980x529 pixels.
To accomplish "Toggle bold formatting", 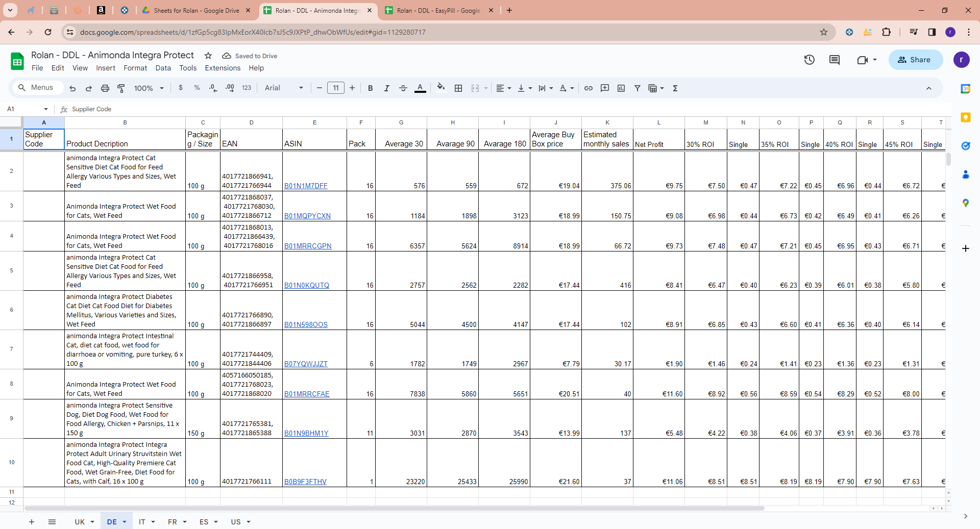I will (371, 88).
